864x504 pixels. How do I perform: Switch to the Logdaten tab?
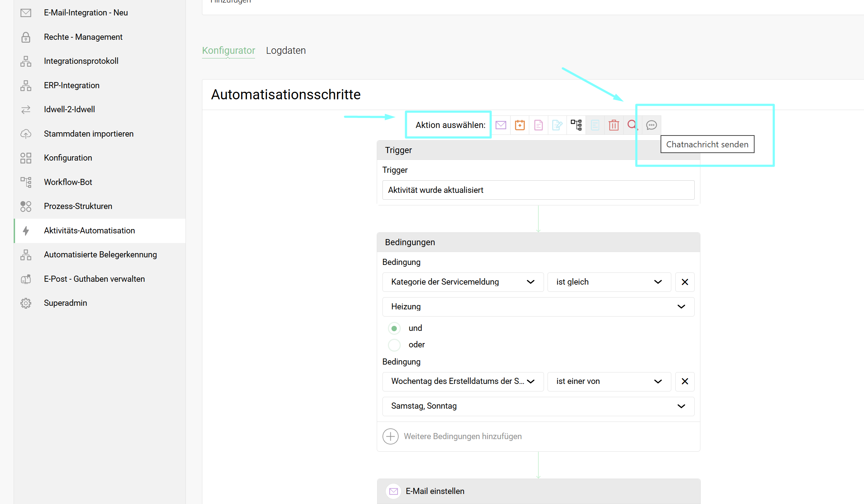coord(286,51)
